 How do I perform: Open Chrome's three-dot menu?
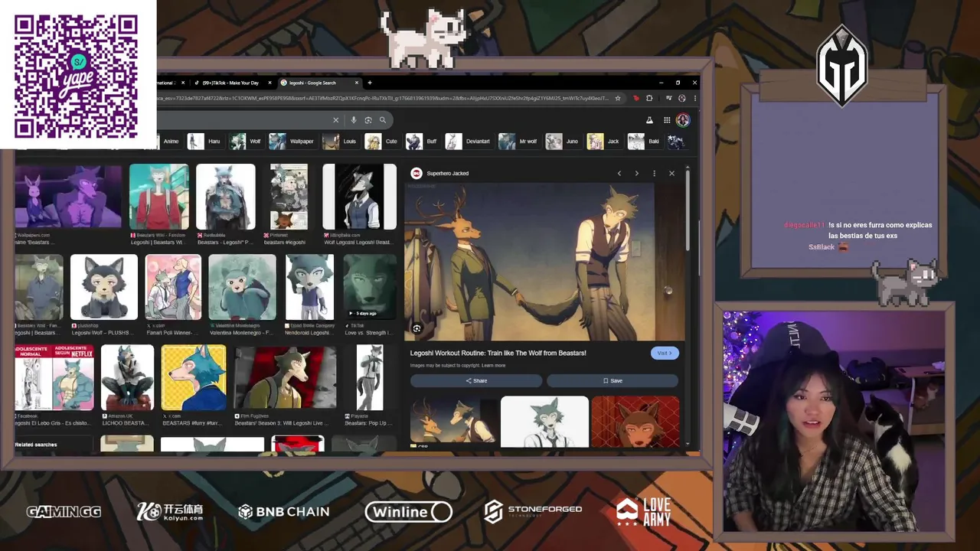694,98
